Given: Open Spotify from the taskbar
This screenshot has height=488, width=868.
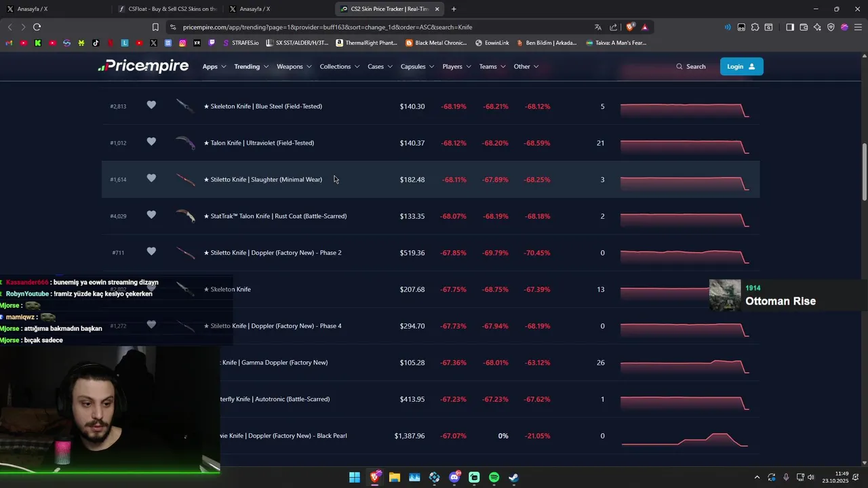Looking at the screenshot, I should tap(494, 477).
